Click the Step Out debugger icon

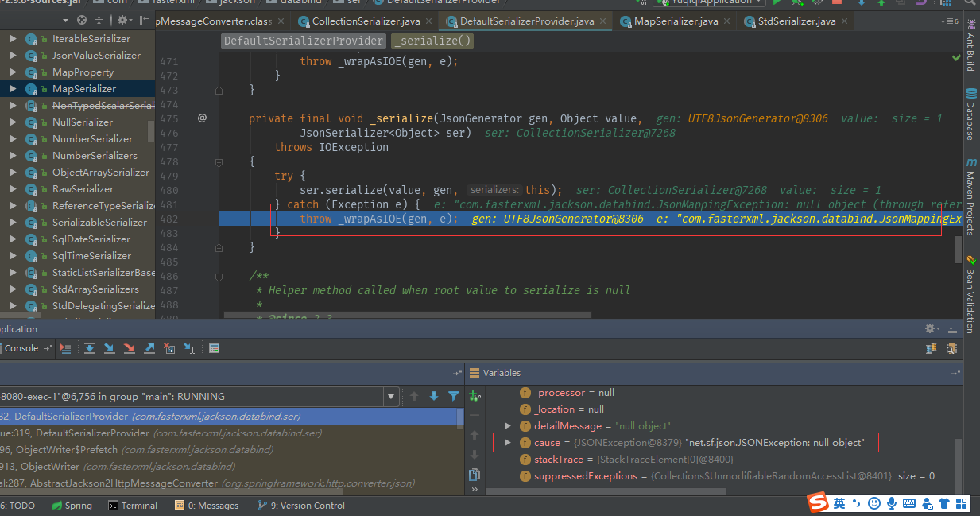149,348
